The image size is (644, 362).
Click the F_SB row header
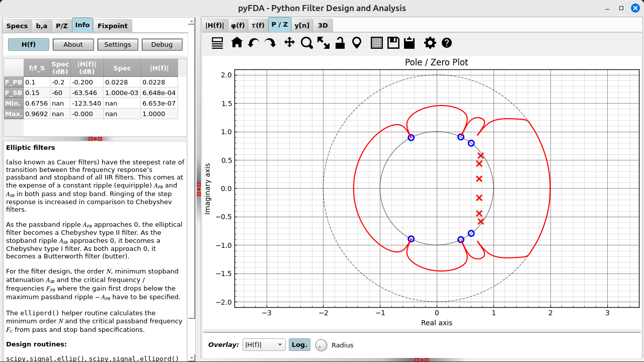tap(14, 93)
